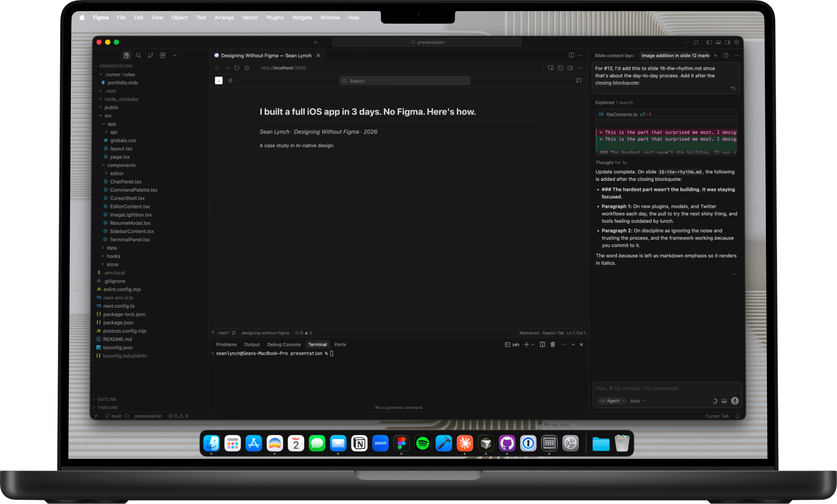Bookmark page with the star icon
The image size is (837, 504).
pos(247,68)
